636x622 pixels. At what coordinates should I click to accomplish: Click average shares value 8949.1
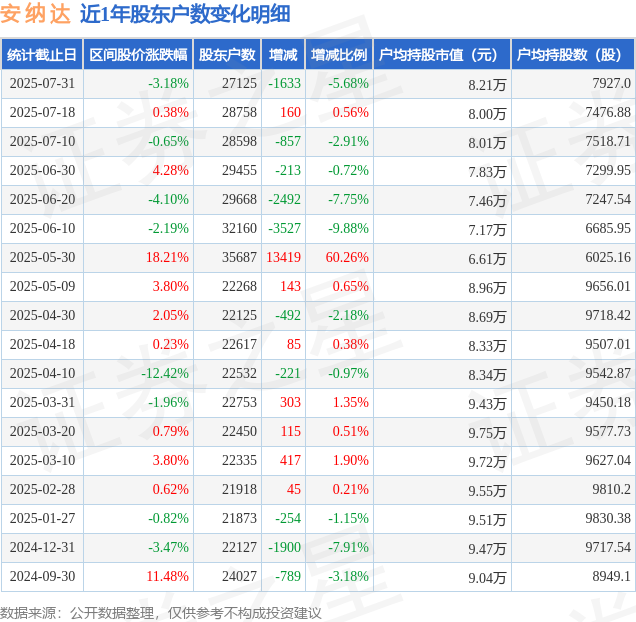(x=611, y=576)
